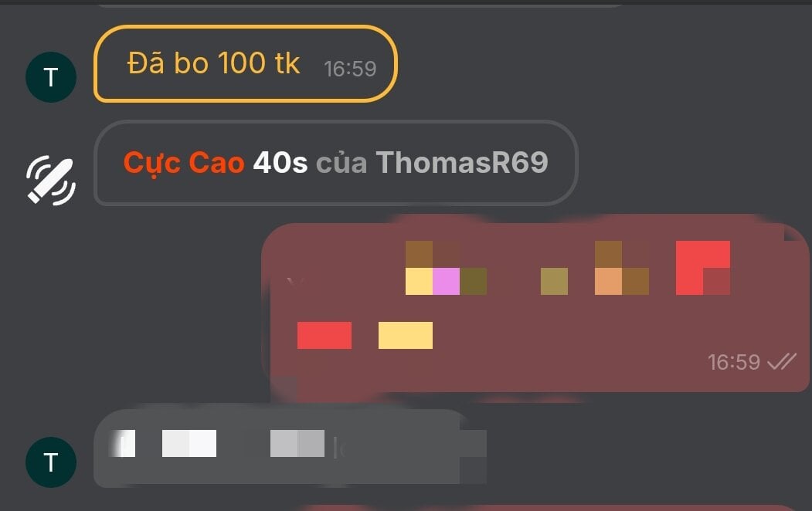The width and height of the screenshot is (812, 511).
Task: Click the orange "Cực Cao" label
Action: (x=184, y=164)
